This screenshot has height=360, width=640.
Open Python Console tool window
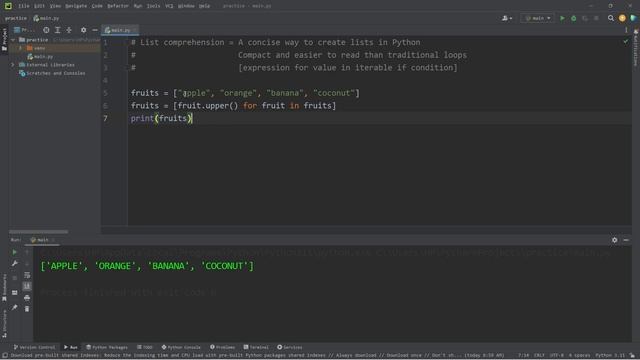[181, 347]
